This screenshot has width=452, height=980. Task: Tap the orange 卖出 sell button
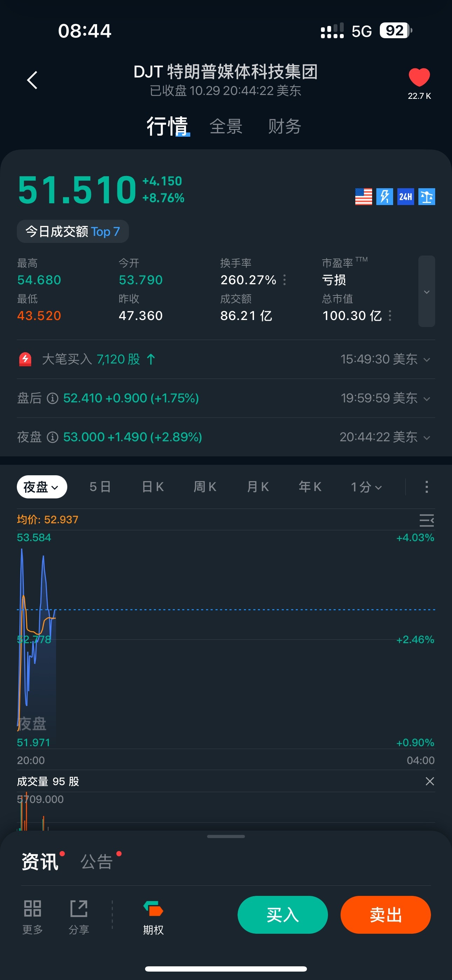point(386,914)
